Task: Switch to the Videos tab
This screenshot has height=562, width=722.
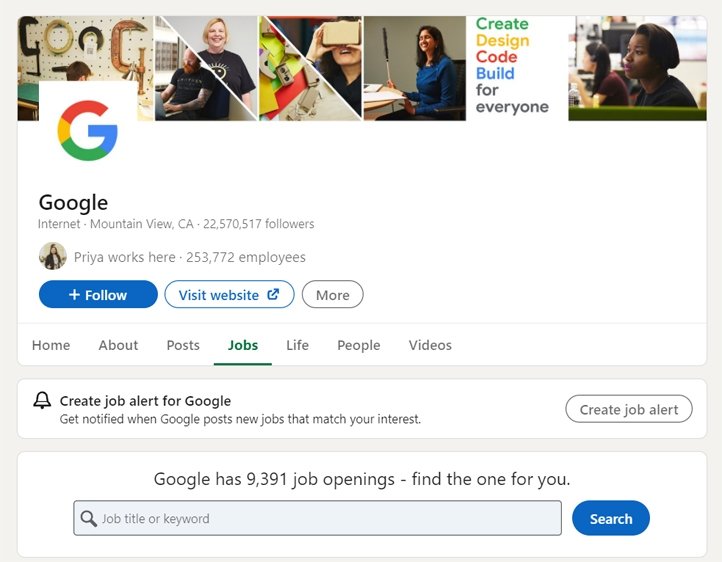Action: [430, 345]
